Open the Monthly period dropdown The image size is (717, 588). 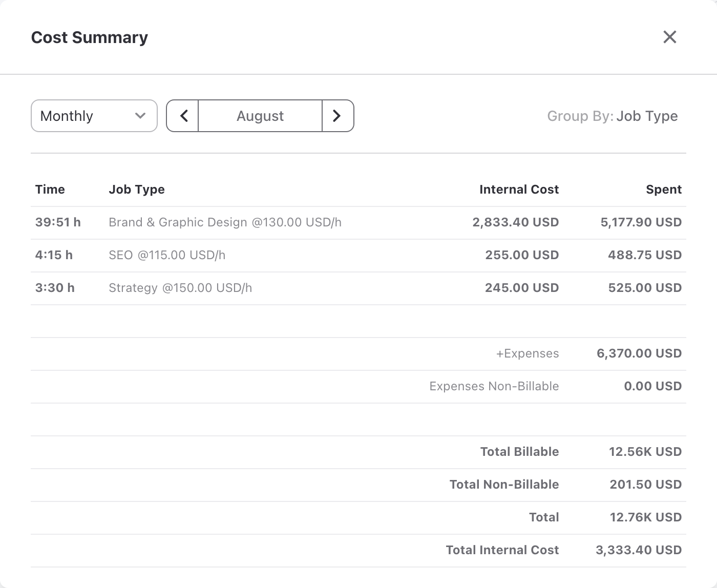coord(94,116)
